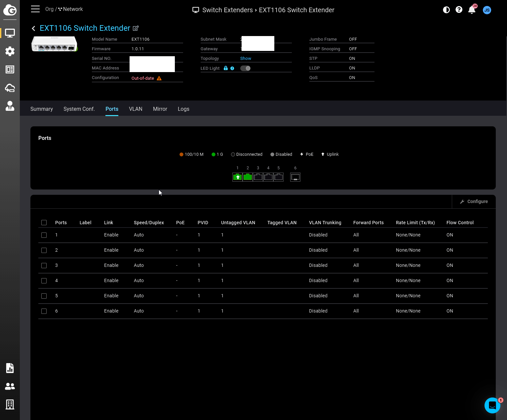Open the Network selector in breadcrumb

pos(70,9)
